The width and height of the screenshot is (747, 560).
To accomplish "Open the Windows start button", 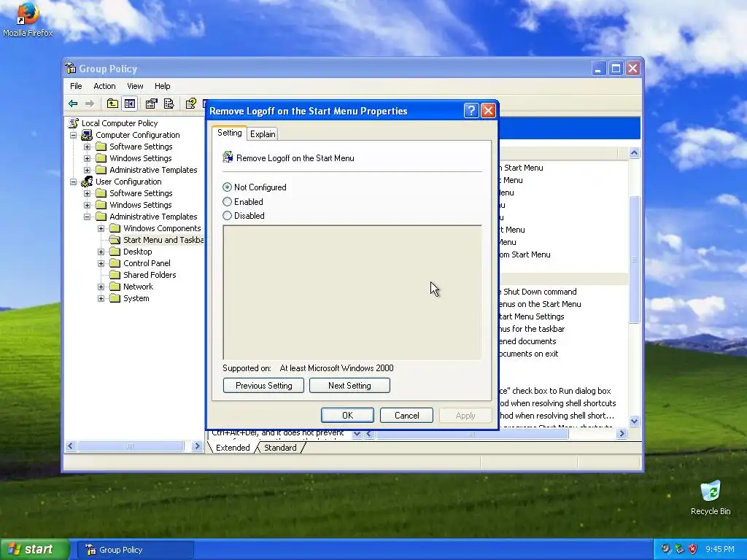I will coord(35,550).
